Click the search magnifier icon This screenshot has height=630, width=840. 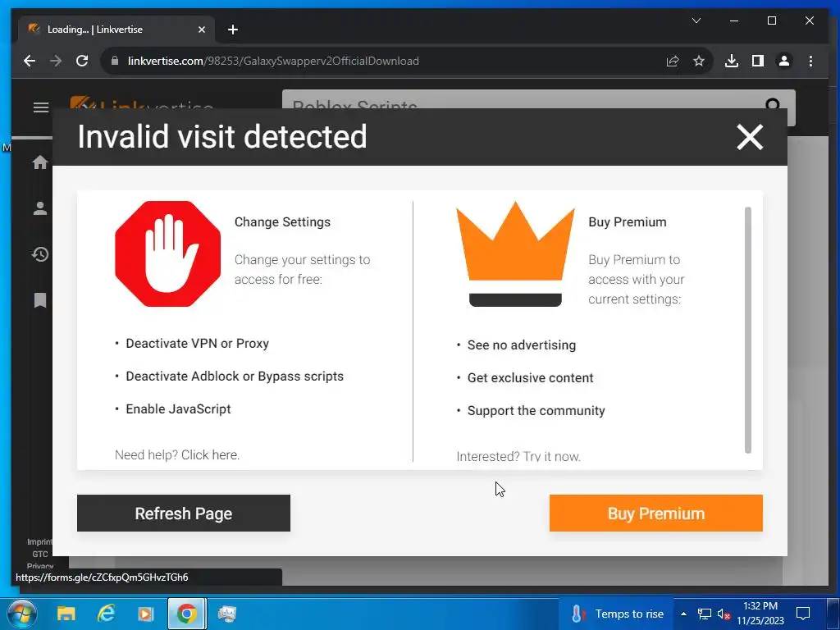tap(773, 105)
